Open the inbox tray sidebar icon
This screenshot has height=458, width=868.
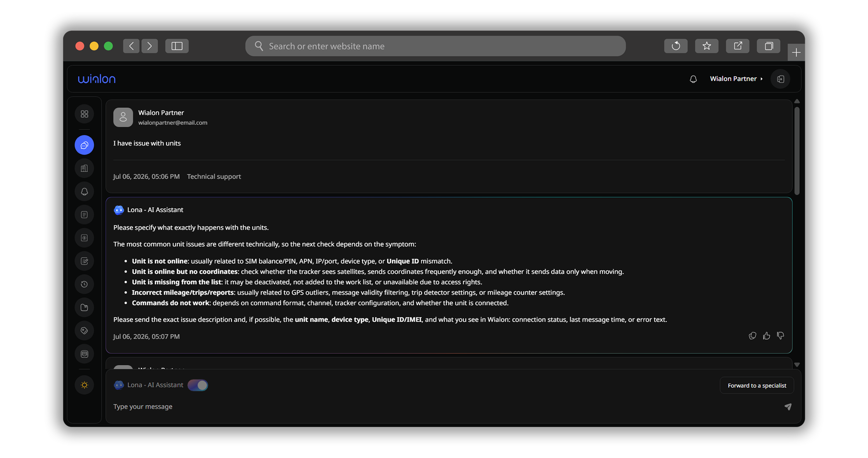pyautogui.click(x=84, y=354)
